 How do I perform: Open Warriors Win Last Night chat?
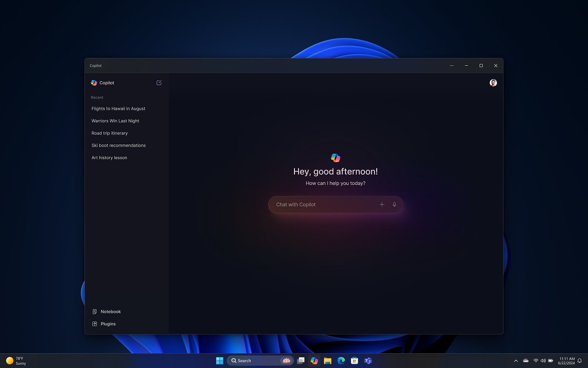(x=115, y=121)
